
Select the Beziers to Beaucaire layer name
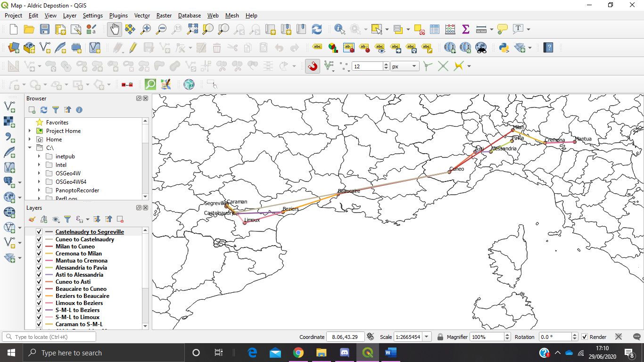[83, 296]
